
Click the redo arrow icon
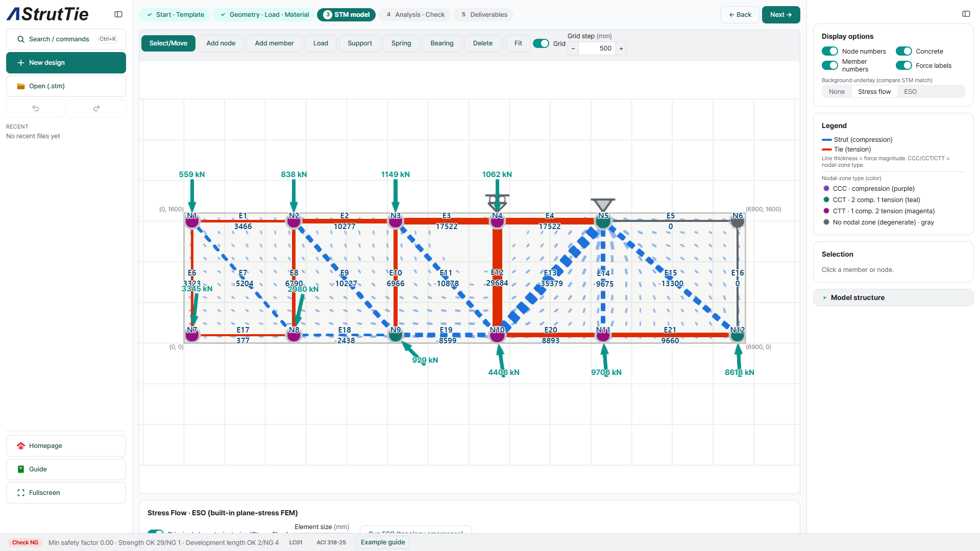coord(96,108)
